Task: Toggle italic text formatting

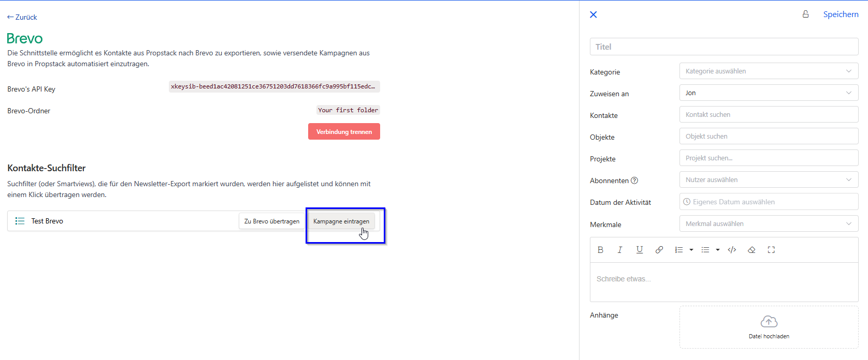Action: click(620, 250)
